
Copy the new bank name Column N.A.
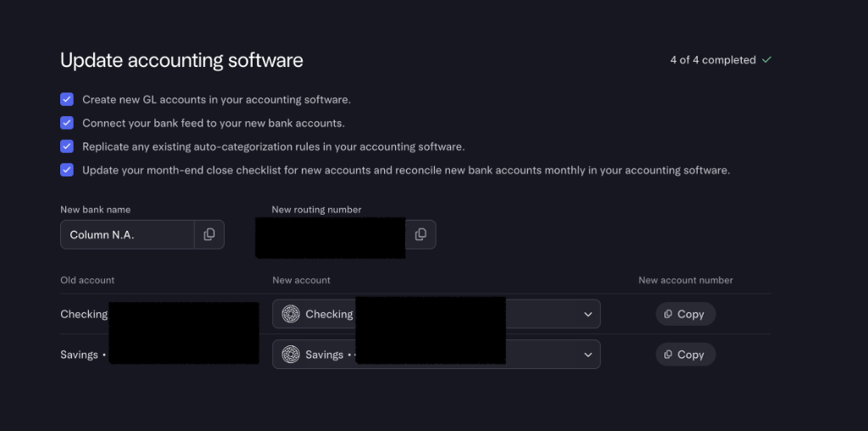pos(209,234)
